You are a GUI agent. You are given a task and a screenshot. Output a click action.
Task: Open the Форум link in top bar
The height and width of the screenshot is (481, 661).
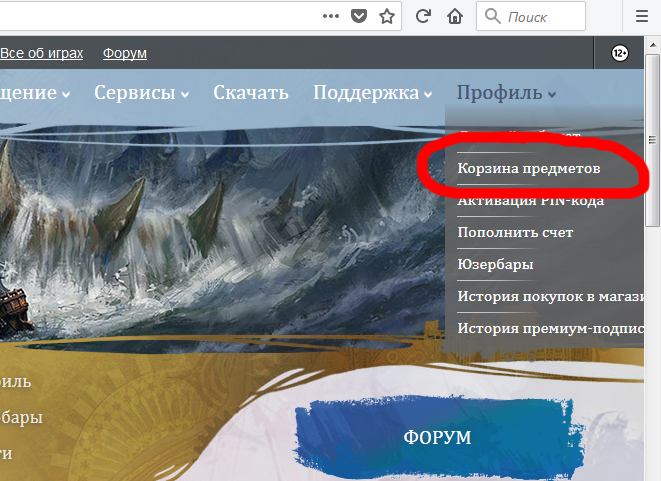pyautogui.click(x=125, y=54)
